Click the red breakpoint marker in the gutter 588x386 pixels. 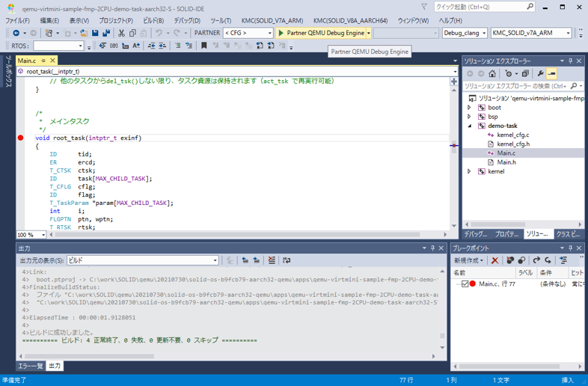pos(20,138)
